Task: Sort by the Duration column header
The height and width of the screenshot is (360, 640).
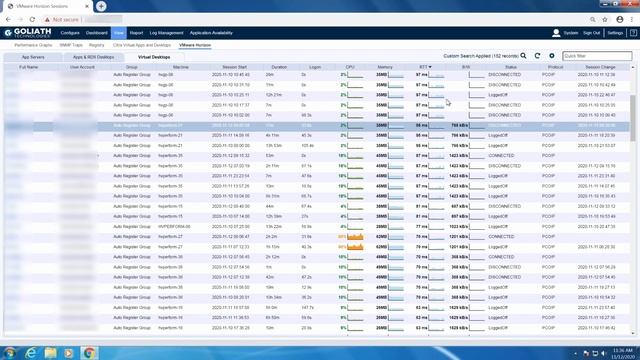Action: [279, 67]
